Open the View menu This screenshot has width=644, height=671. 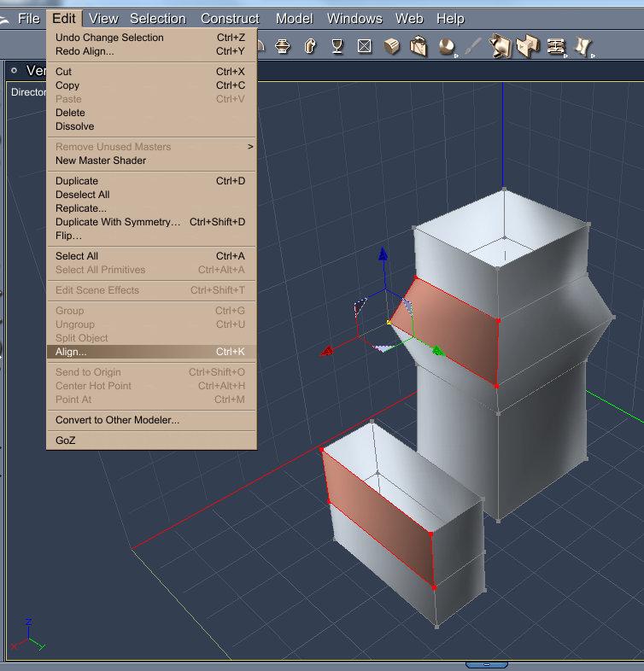[x=103, y=19]
